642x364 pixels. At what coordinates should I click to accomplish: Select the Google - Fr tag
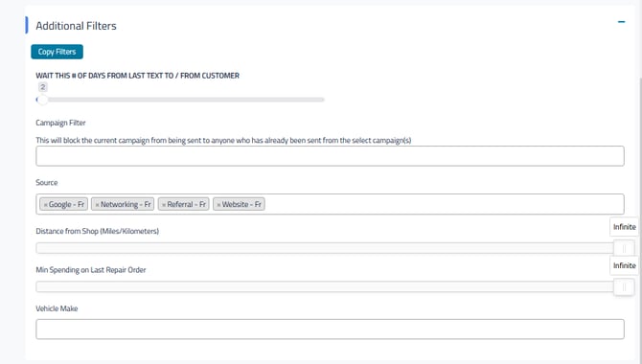66,204
